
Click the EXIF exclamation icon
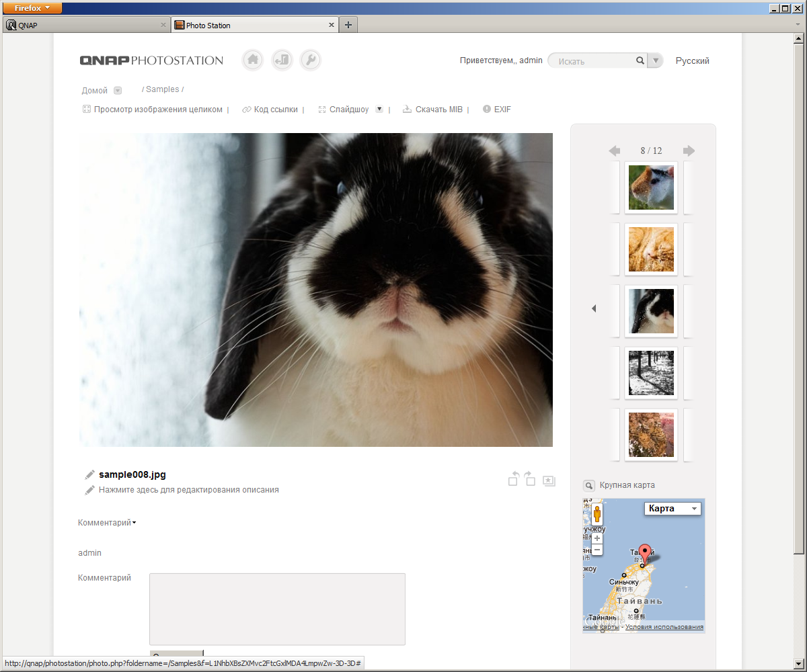[487, 109]
